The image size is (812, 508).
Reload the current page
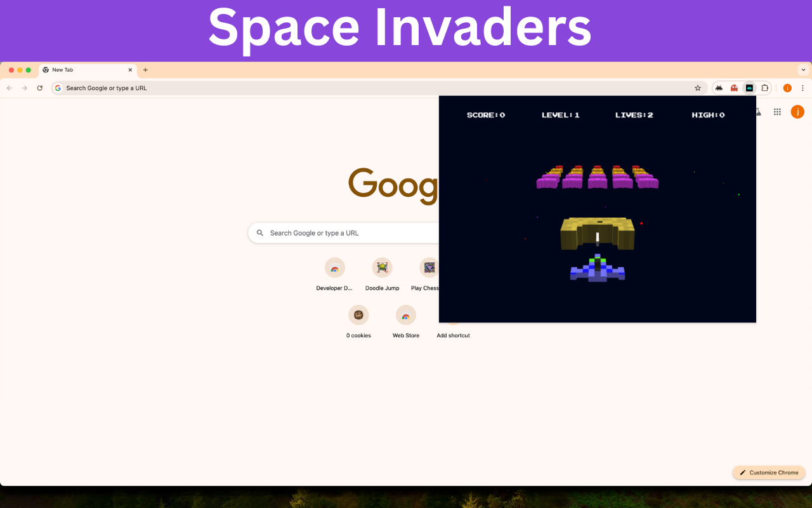click(x=40, y=88)
